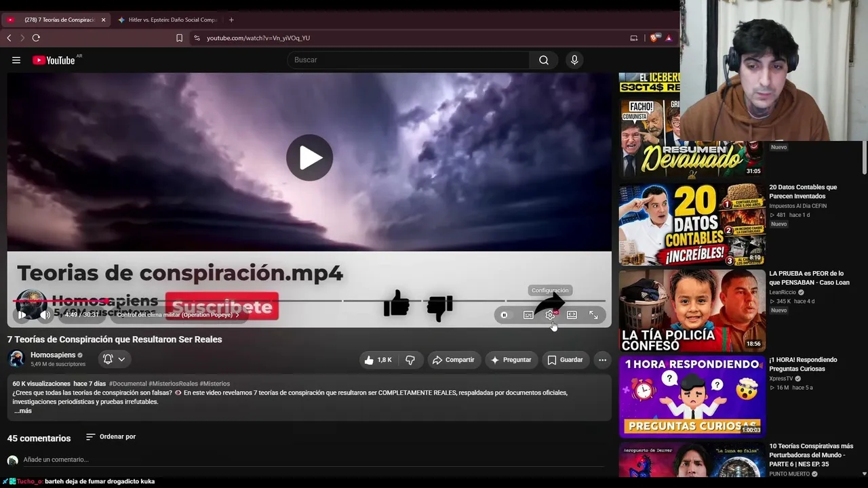
Task: Click the 45 comentarios heading
Action: pyautogui.click(x=39, y=439)
